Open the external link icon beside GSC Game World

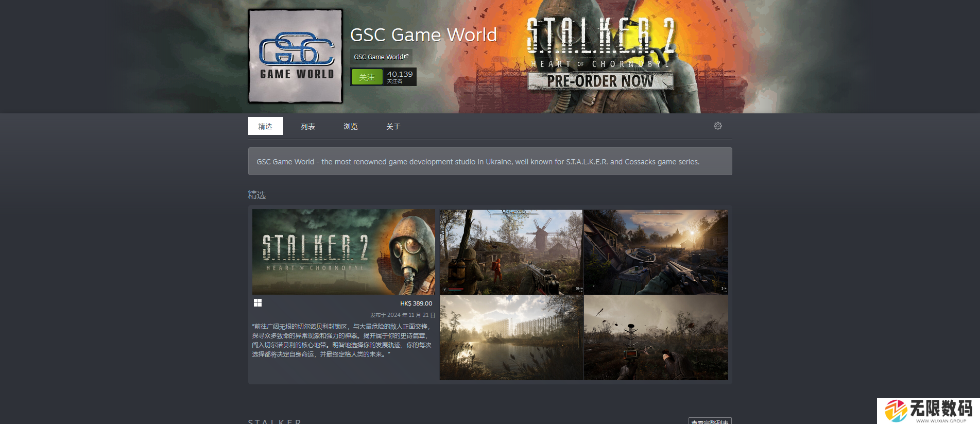[x=406, y=56]
